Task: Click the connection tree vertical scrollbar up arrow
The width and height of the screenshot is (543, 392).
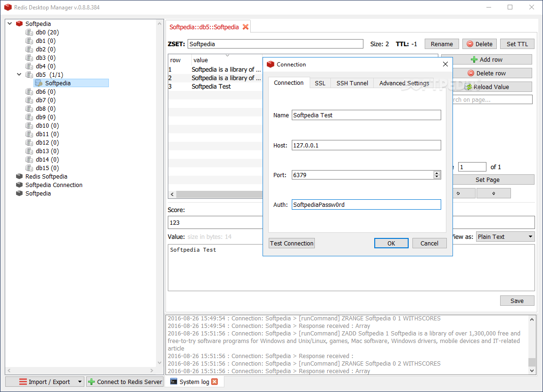Action: [159, 24]
